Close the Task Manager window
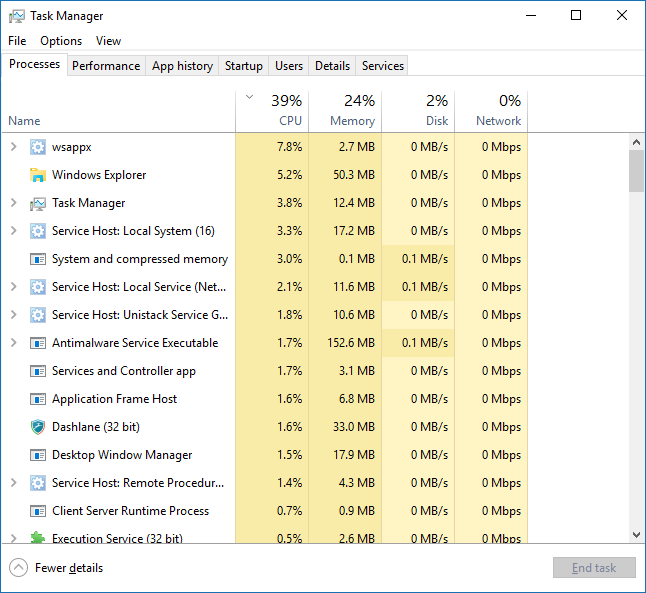 pyautogui.click(x=622, y=16)
